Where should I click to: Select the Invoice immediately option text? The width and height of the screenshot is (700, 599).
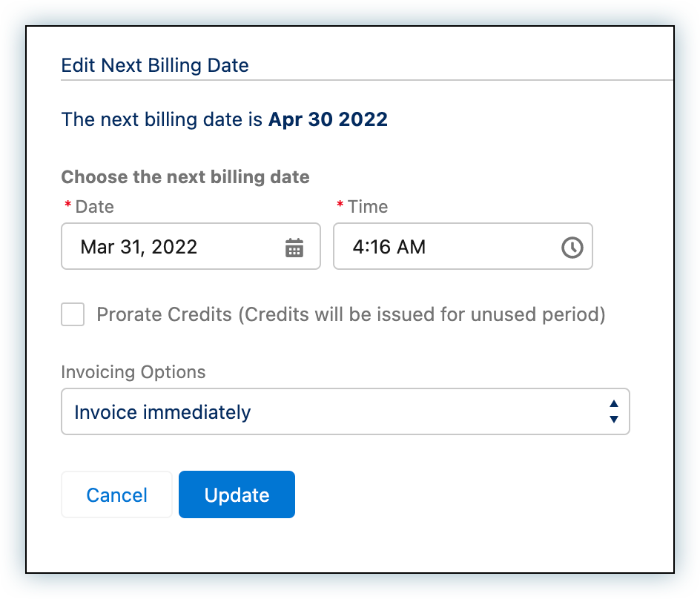tap(162, 412)
